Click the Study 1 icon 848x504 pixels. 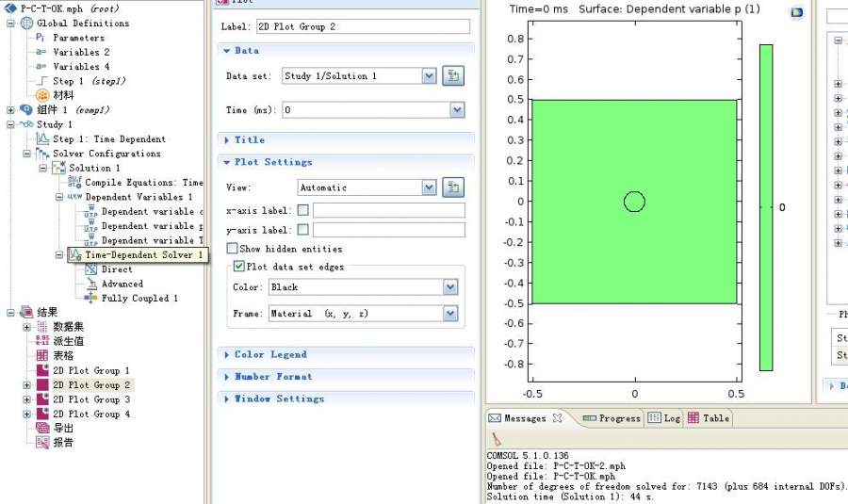click(x=26, y=123)
